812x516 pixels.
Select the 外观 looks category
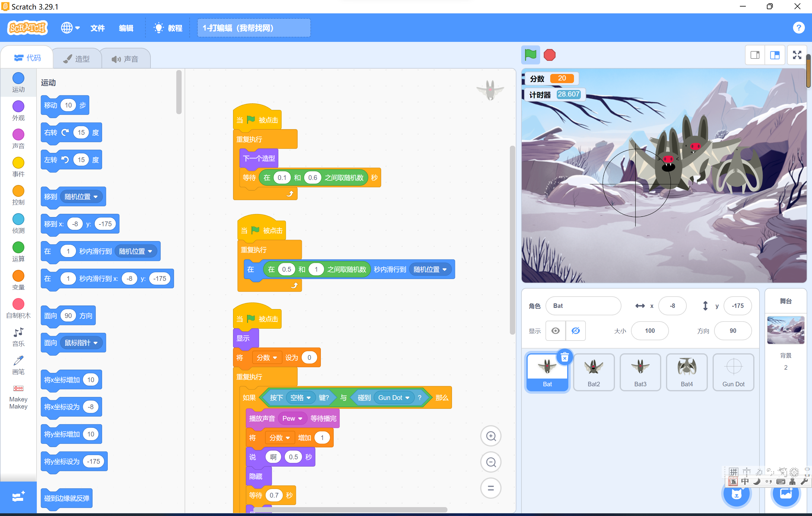point(18,111)
